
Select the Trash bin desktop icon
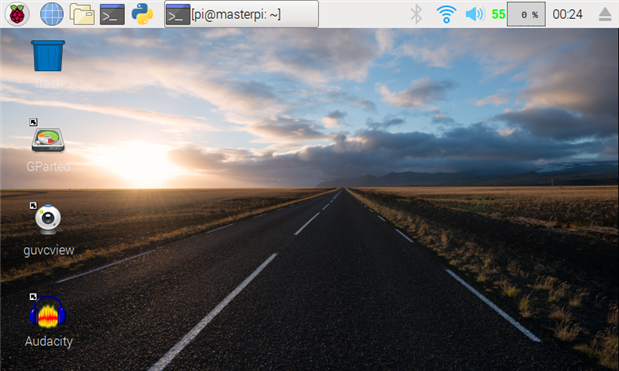(x=48, y=56)
